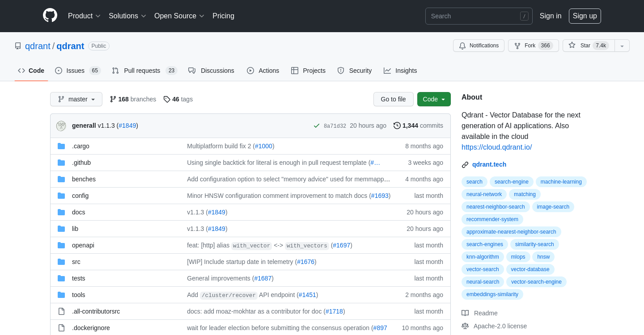Click the bell icon in Notifications
644x335 pixels.
click(462, 46)
